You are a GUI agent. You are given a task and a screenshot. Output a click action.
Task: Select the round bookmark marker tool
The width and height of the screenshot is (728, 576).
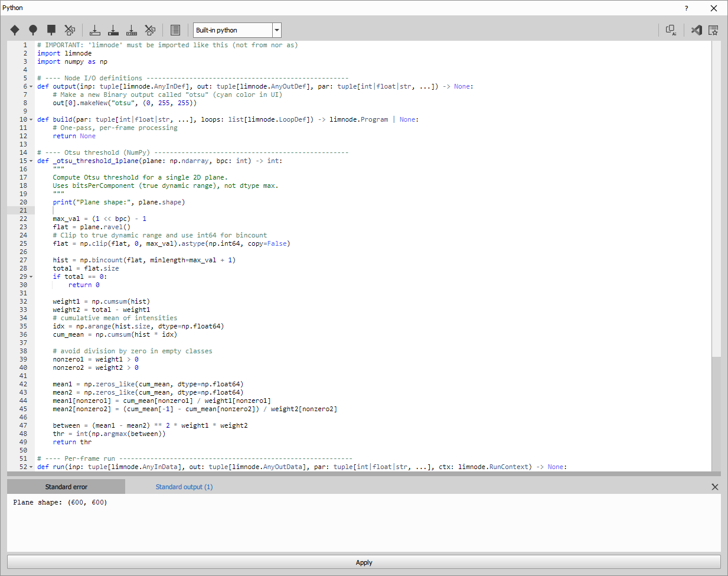click(32, 30)
